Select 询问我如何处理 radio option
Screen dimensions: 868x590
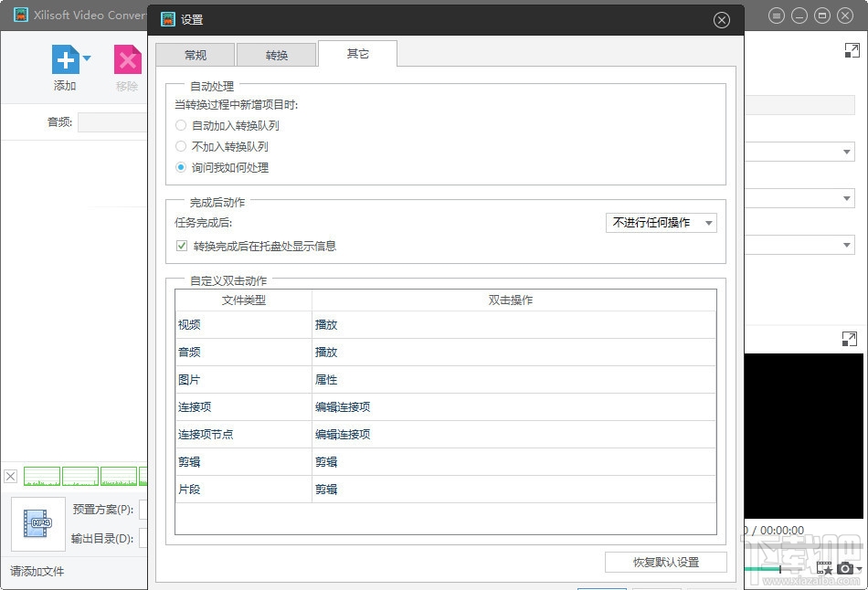(181, 167)
